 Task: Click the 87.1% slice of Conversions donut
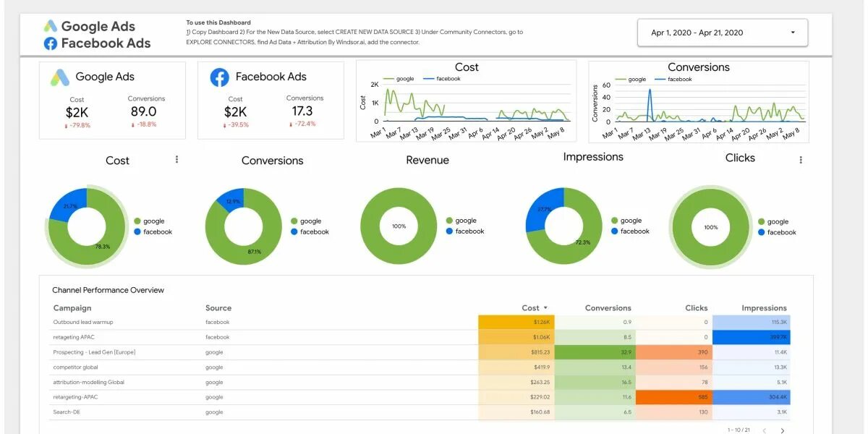(x=255, y=251)
